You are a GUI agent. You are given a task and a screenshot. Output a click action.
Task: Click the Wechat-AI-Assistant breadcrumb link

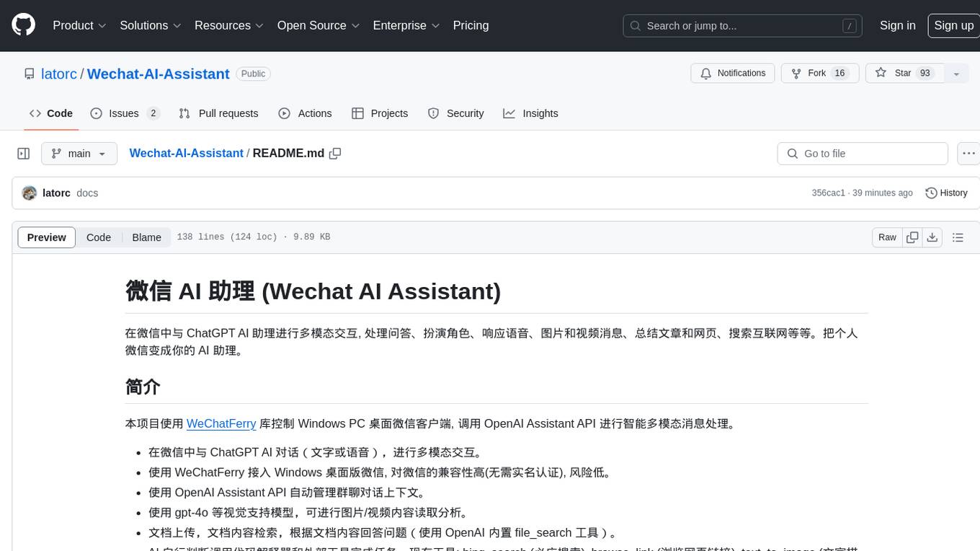pos(187,153)
